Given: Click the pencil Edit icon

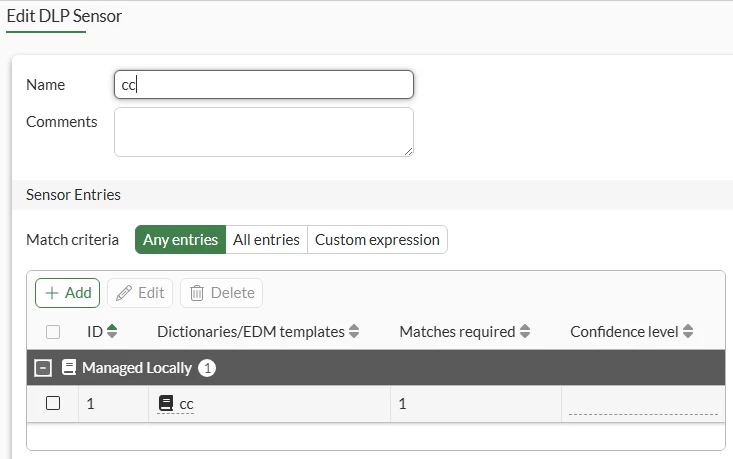Looking at the screenshot, I should coord(124,293).
